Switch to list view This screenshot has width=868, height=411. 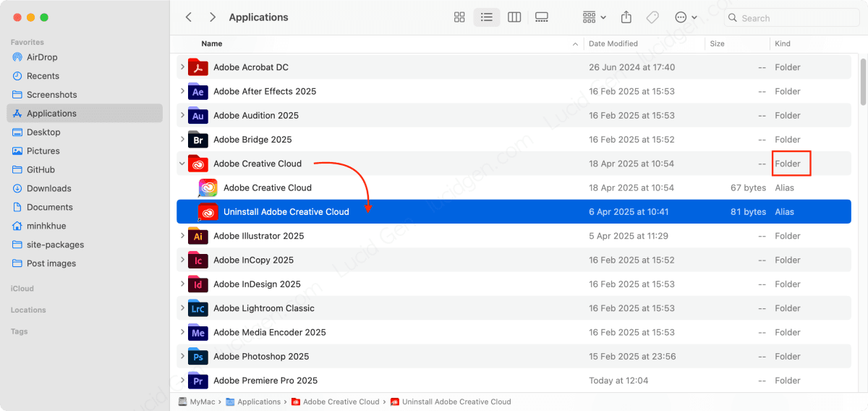point(487,17)
